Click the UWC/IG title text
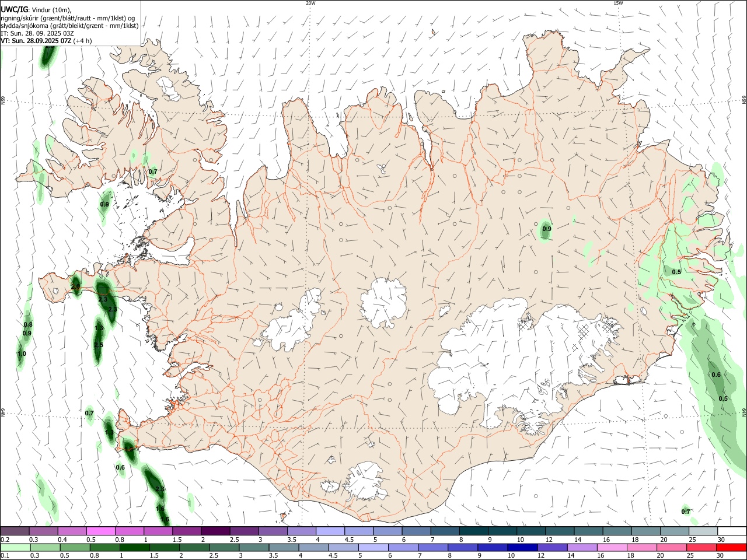The height and width of the screenshot is (560, 747). pos(14,10)
